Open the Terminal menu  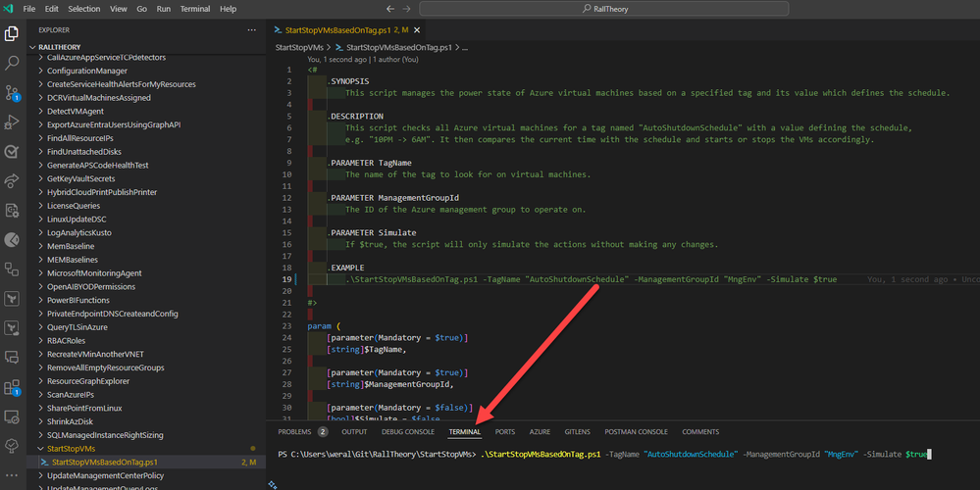pyautogui.click(x=195, y=9)
